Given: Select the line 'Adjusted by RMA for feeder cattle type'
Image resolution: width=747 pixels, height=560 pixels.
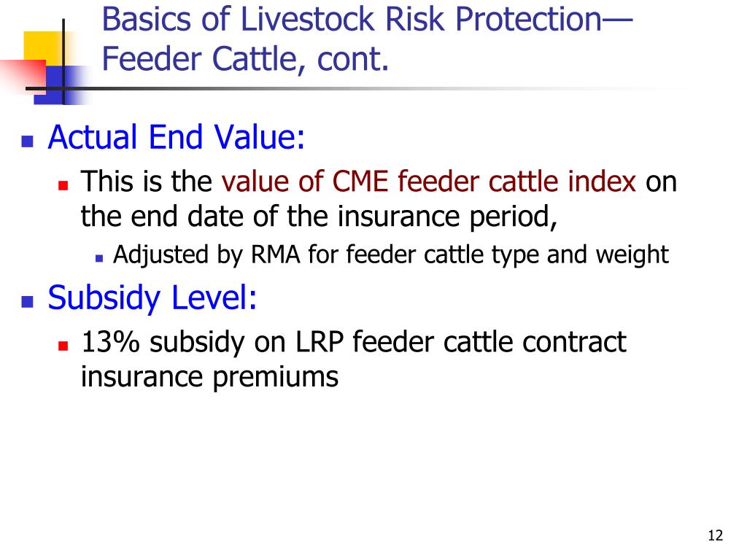Looking at the screenshot, I should click(x=328, y=254).
